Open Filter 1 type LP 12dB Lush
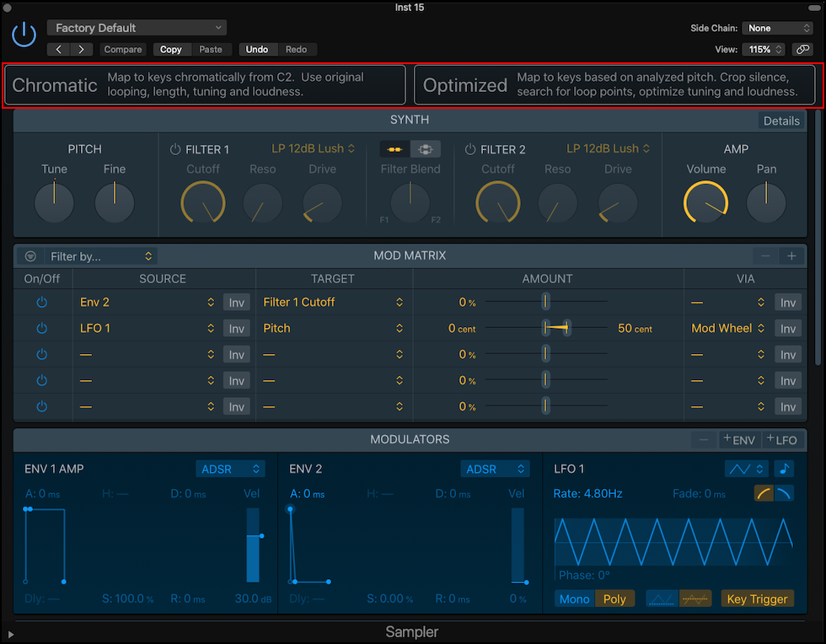The height and width of the screenshot is (644, 826). coord(313,148)
